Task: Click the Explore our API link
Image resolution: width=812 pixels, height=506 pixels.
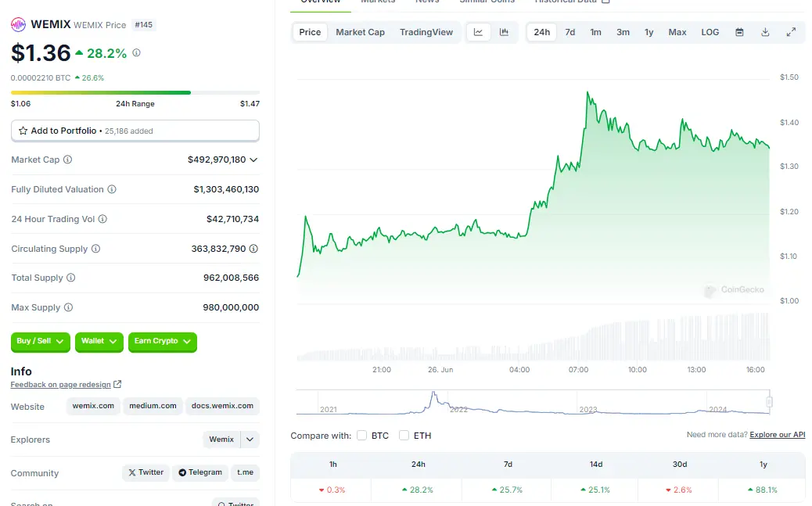Action: click(777, 435)
